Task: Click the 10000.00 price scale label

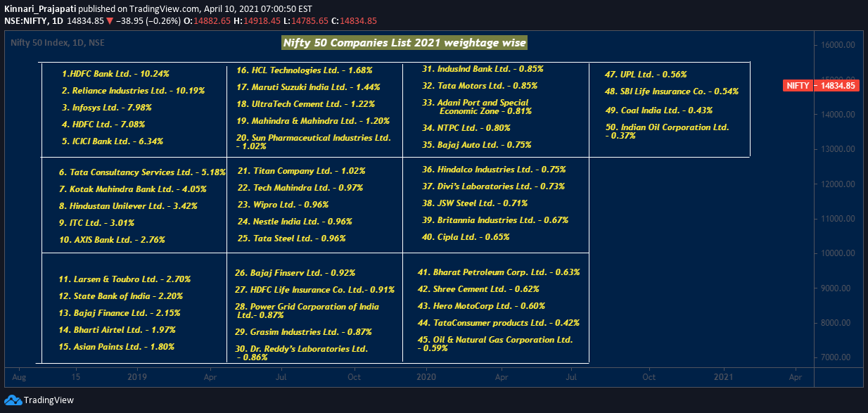Action: [838, 253]
